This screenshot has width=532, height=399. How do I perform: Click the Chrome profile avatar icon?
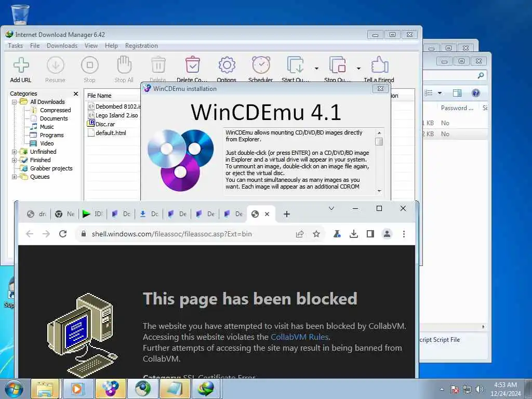point(387,234)
